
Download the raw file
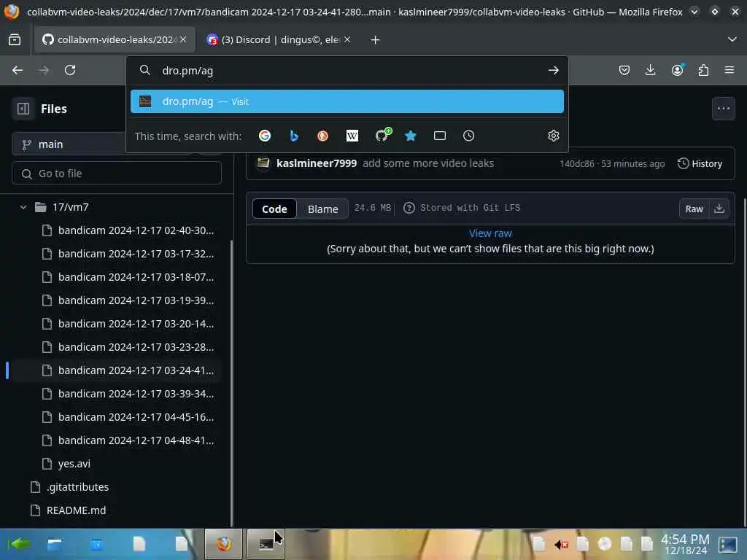[719, 209]
